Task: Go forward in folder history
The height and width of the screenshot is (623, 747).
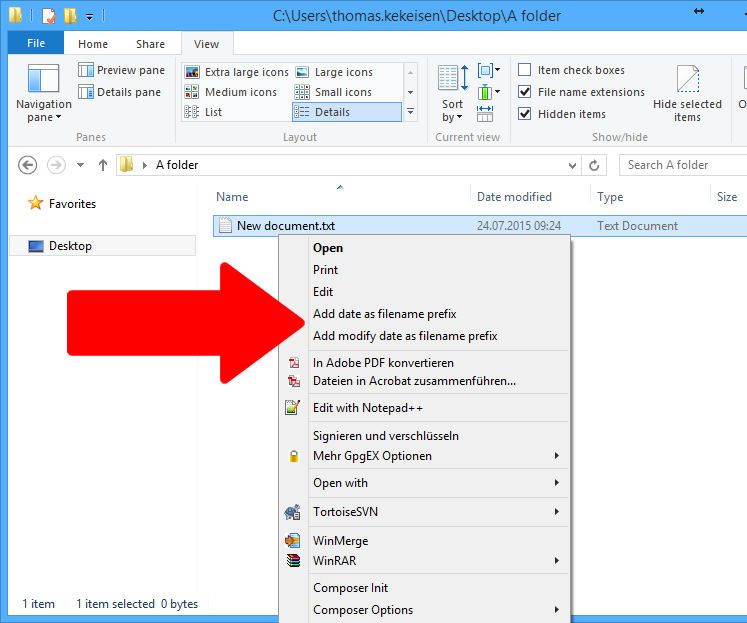Action: (56, 165)
